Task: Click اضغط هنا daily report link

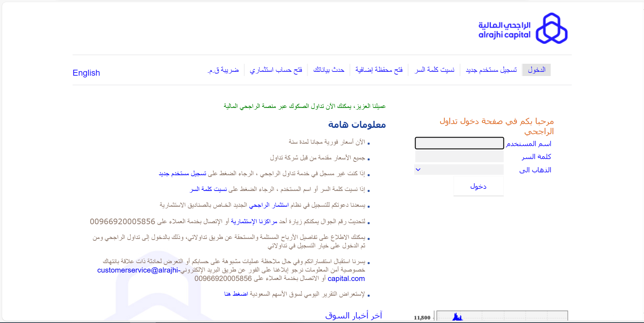Action: pyautogui.click(x=236, y=294)
